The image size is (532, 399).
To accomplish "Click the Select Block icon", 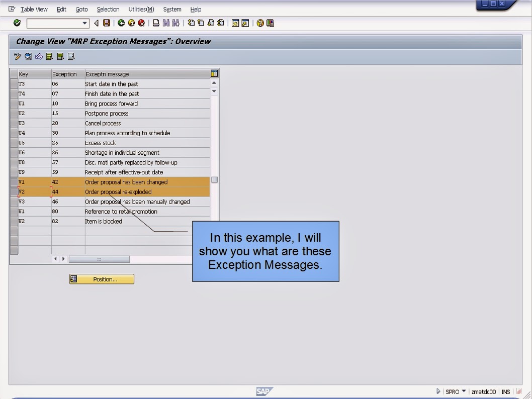I will (60, 57).
